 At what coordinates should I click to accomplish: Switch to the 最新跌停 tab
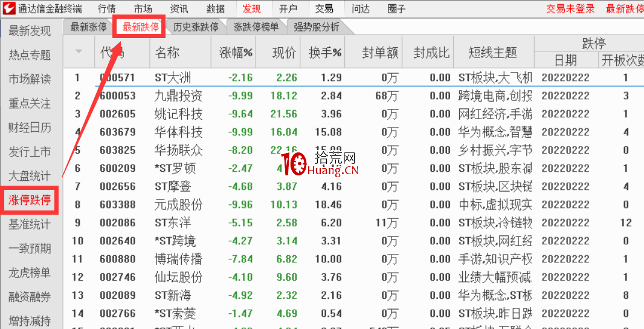pyautogui.click(x=141, y=28)
